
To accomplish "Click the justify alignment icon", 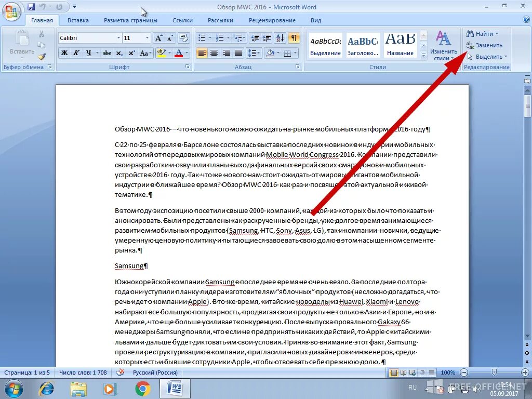I will pyautogui.click(x=238, y=53).
